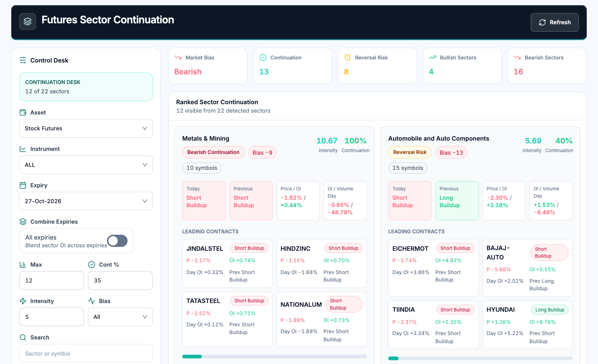
Task: Click the Automobile and Auto Components title
Action: [439, 138]
